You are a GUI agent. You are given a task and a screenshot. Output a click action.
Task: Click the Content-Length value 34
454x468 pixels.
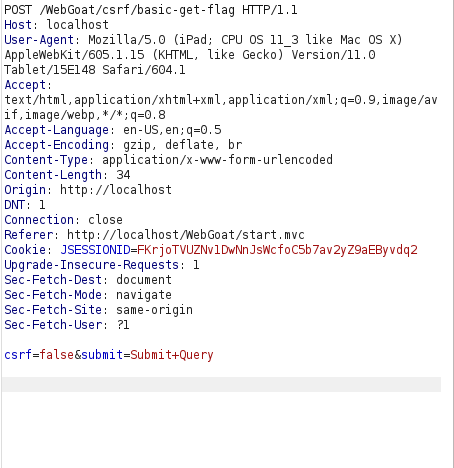[123, 175]
